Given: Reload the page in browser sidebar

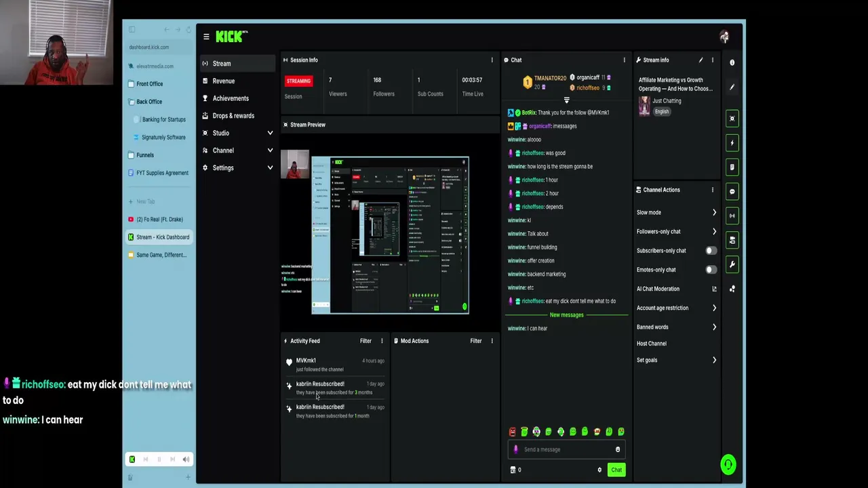Looking at the screenshot, I should [x=189, y=30].
